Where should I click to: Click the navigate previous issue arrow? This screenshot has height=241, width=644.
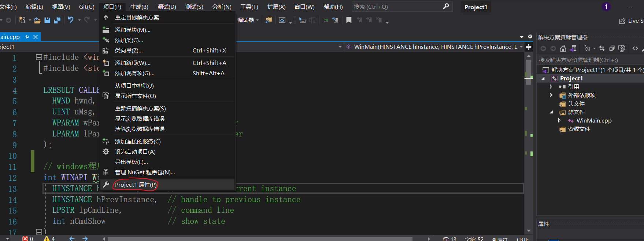pyautogui.click(x=72, y=238)
